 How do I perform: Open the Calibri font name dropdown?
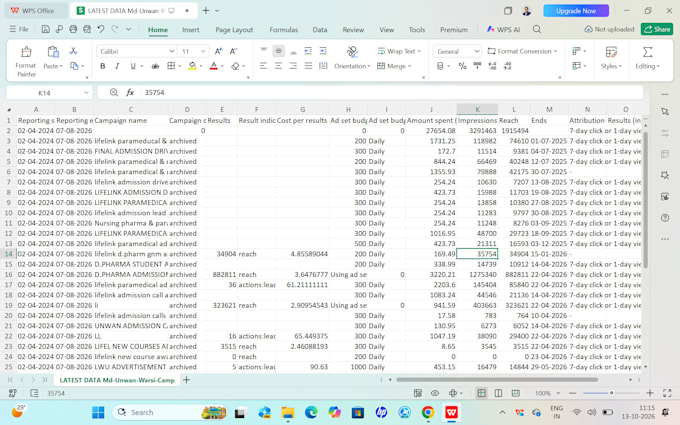point(171,51)
